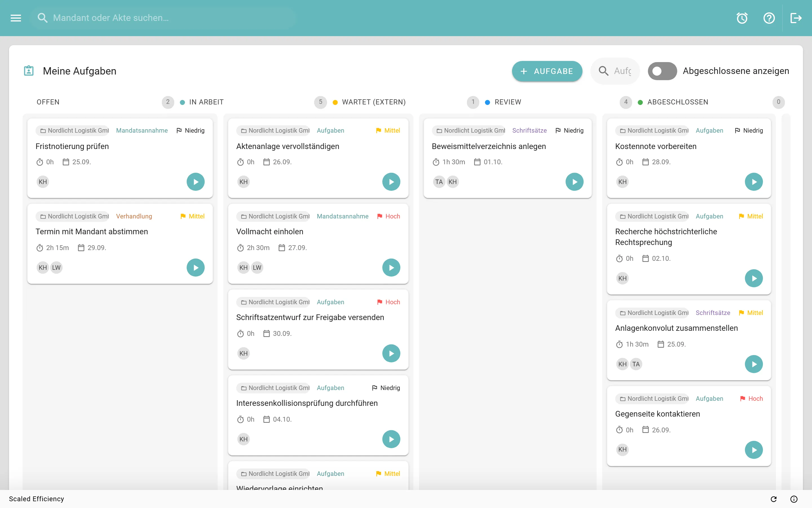Image resolution: width=812 pixels, height=508 pixels.
Task: Click Nordlicht Logistik chip on Beweismittelverzeichnis anlegen
Action: (469, 130)
